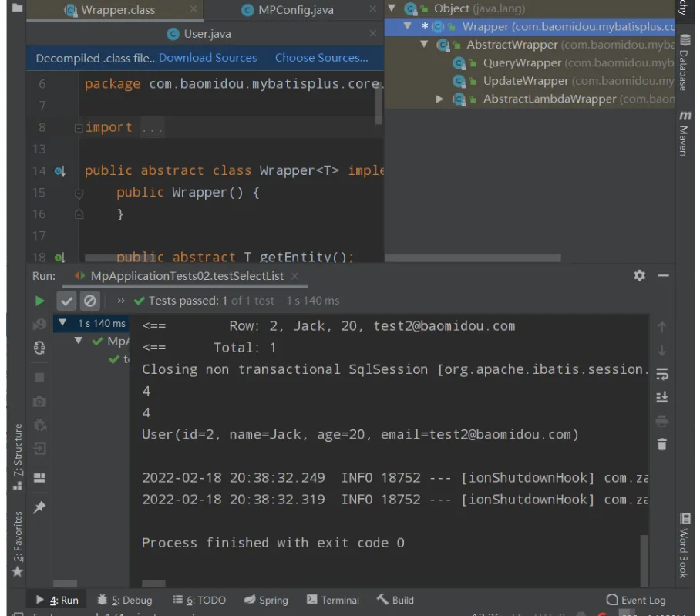The image size is (700, 616).
Task: Click Toggle auto-test rerun icon
Action: 39,348
